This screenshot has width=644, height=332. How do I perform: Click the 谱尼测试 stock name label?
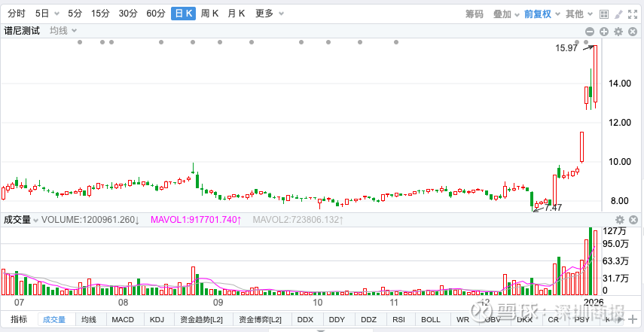[22, 30]
